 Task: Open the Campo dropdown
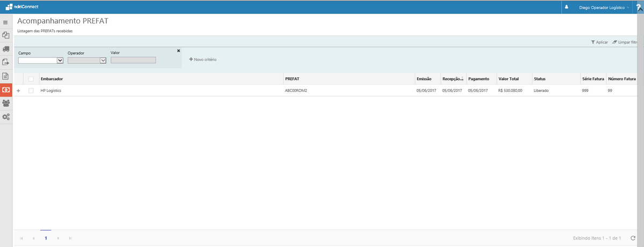[x=41, y=61]
